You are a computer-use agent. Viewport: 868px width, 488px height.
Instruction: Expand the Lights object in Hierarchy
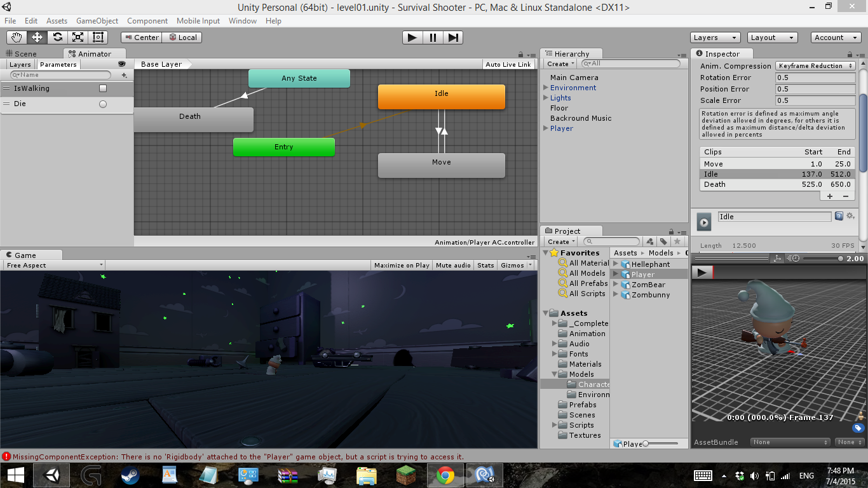coord(545,98)
